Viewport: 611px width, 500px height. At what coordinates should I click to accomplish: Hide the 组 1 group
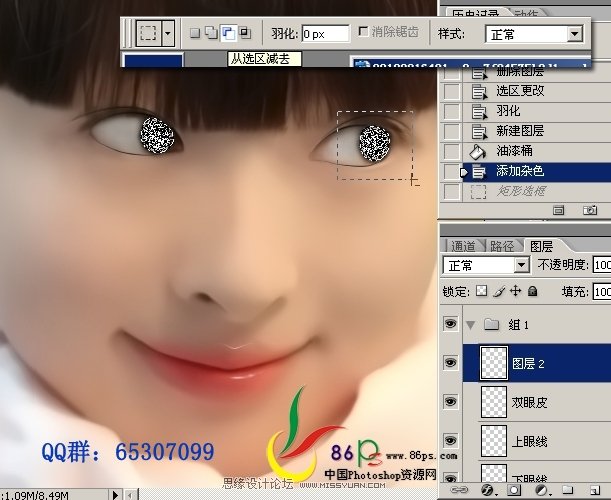[x=450, y=324]
